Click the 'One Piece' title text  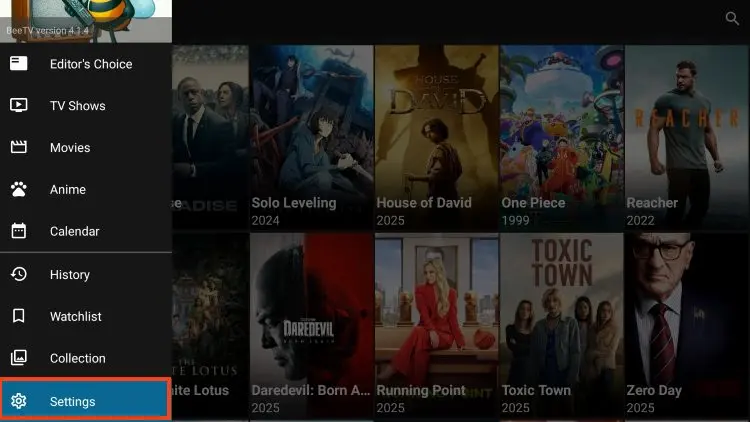coord(533,203)
